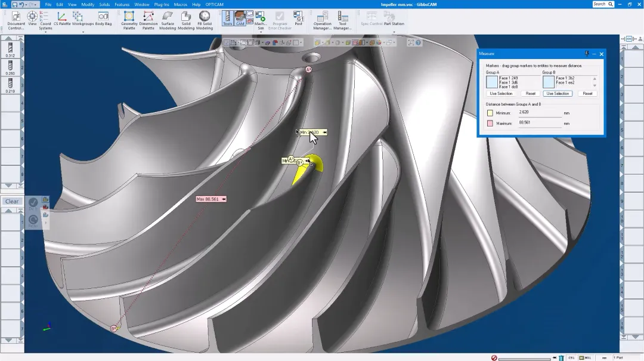Expand the Part Station dropdown arrow
The width and height of the screenshot is (644, 361).
394,32
